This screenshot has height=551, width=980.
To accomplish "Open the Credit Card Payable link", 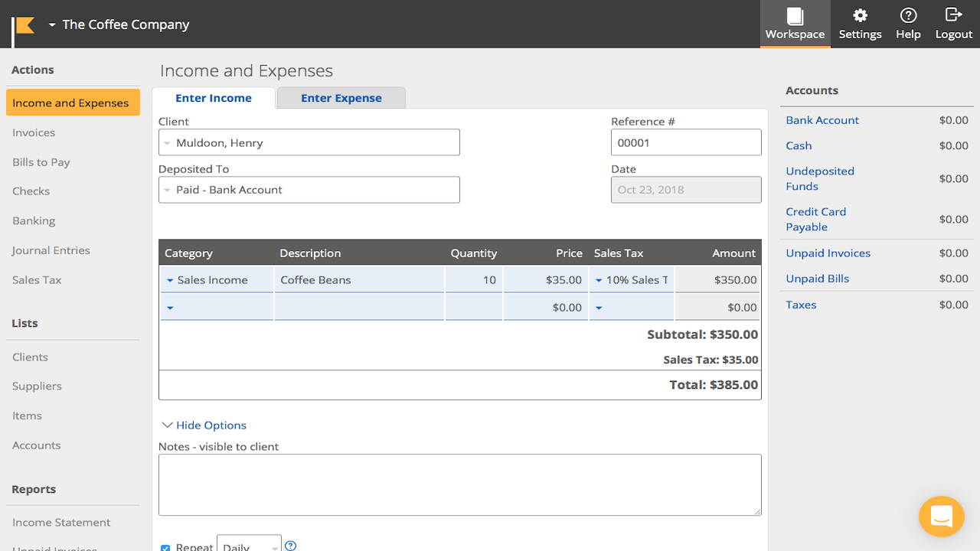I will [815, 219].
